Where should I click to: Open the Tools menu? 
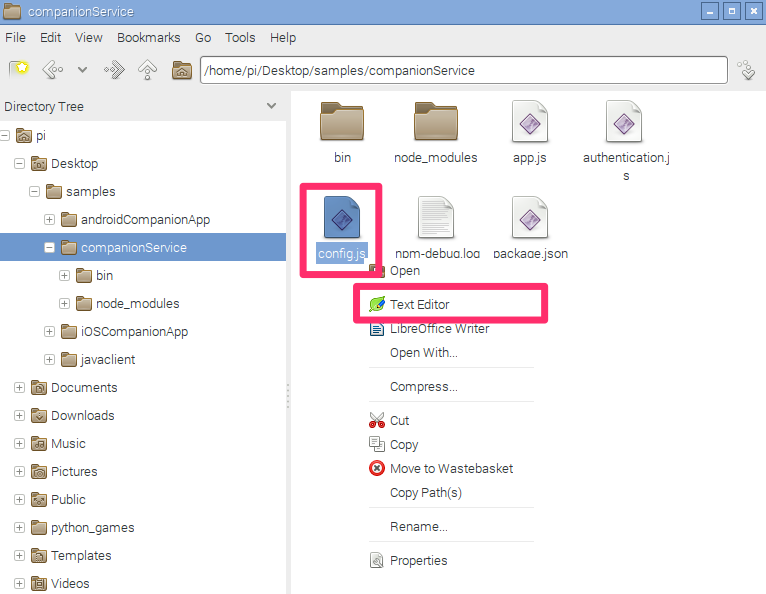click(240, 38)
